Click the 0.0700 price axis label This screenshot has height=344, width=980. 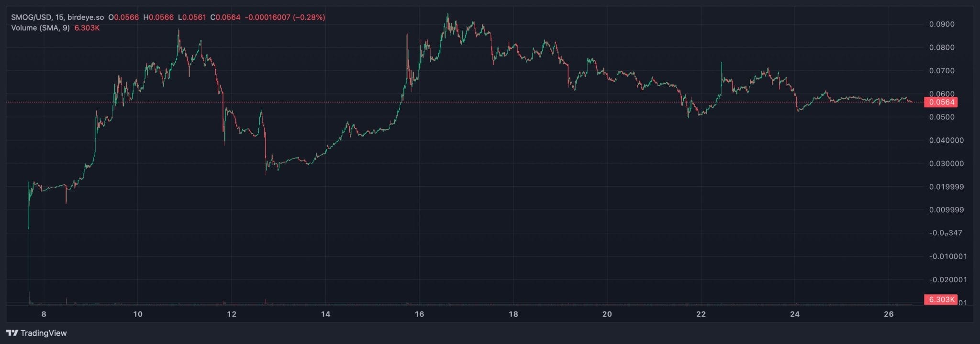pyautogui.click(x=942, y=71)
